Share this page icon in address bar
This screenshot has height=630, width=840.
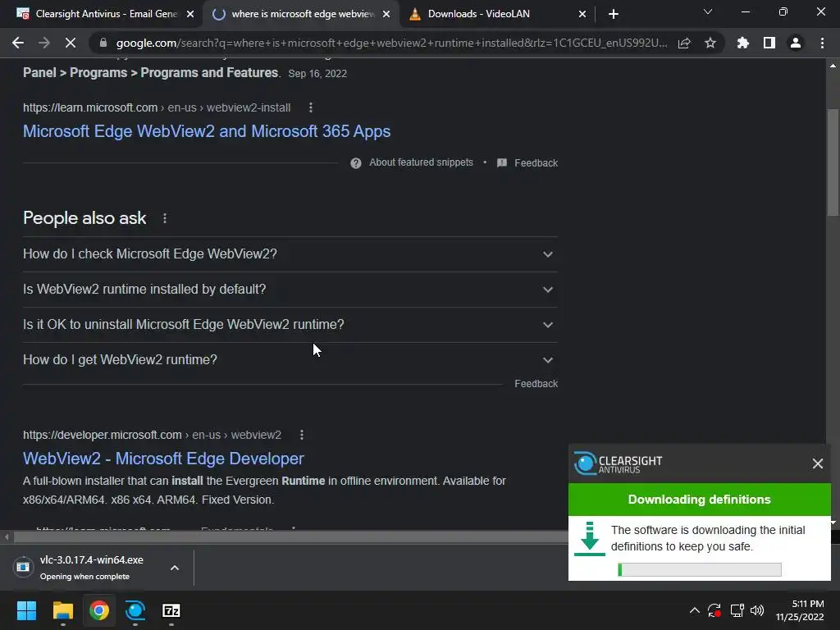pos(684,43)
